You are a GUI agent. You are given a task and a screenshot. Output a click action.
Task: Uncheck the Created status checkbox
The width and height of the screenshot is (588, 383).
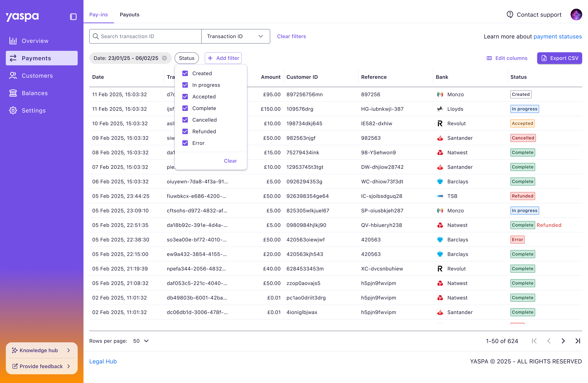185,73
